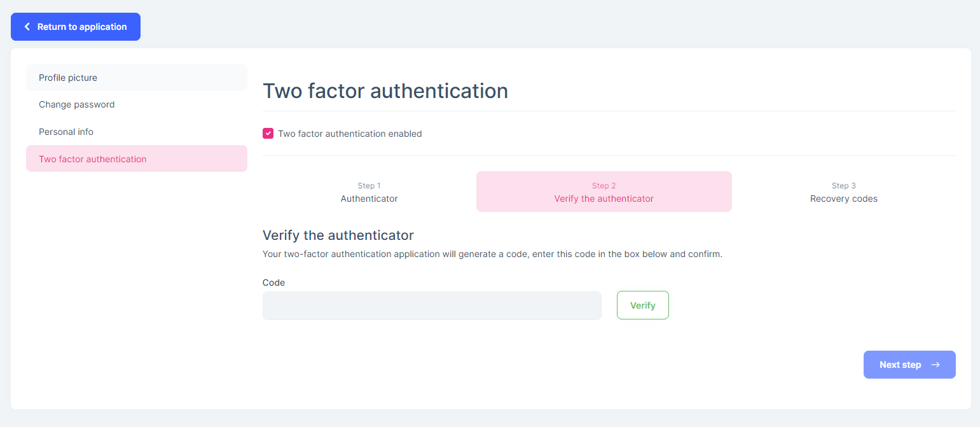The height and width of the screenshot is (427, 980).
Task: Click the 'Code' field label
Action: [273, 283]
